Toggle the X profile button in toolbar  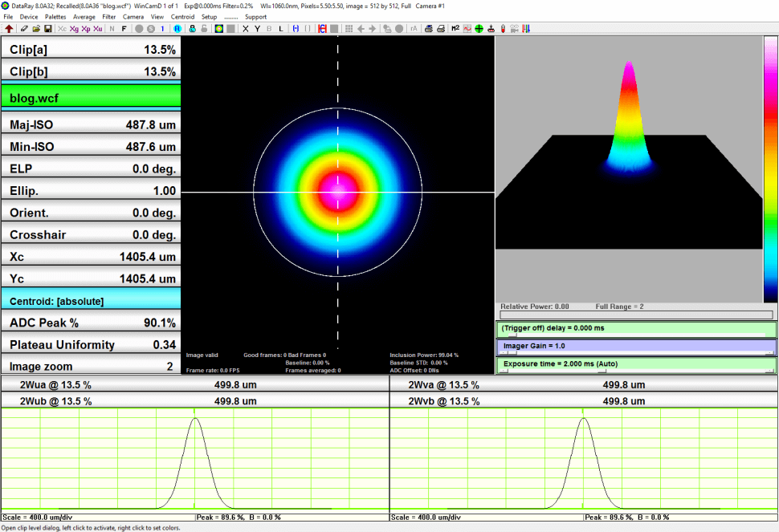(x=245, y=29)
